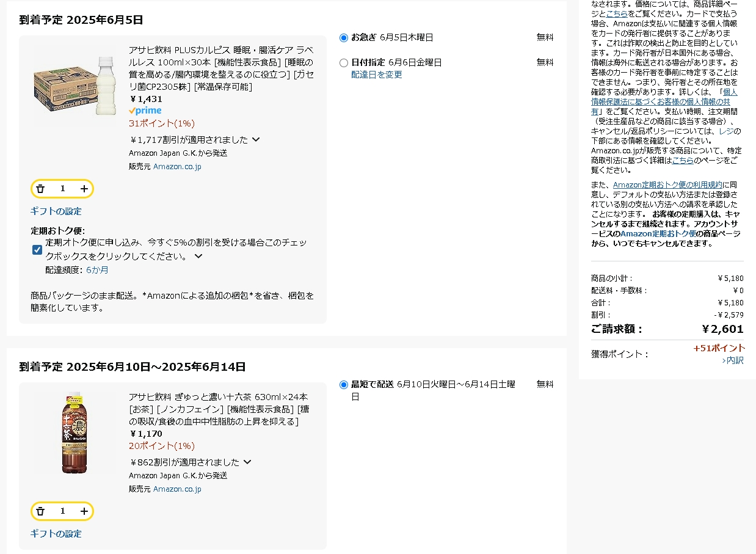This screenshot has width=756, height=554.
Task: Open the 十六茶 bottle product thumbnail
Action: click(x=75, y=433)
